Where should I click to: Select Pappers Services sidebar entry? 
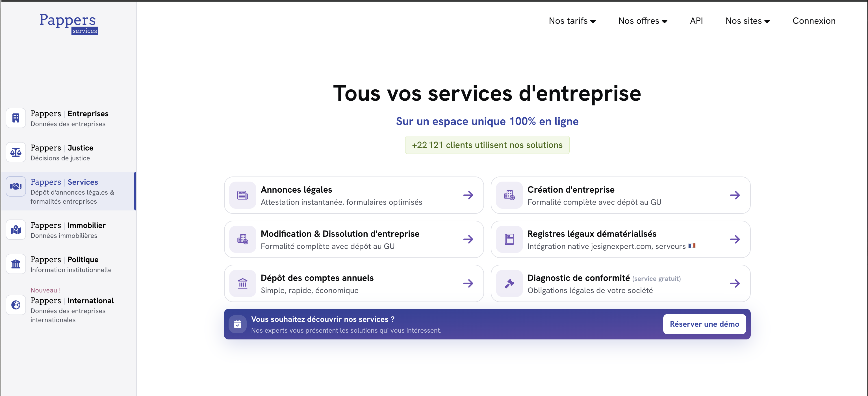pos(69,191)
